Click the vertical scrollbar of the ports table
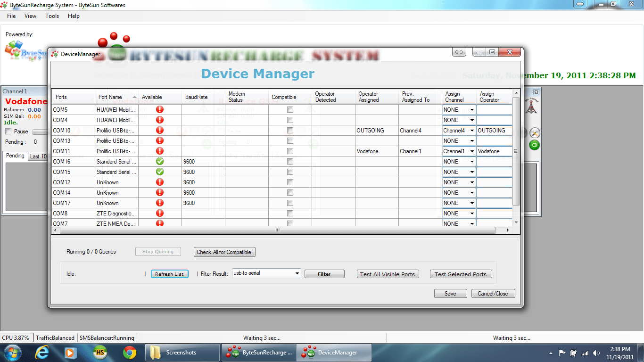Screen dimensions: 644x362 point(516,151)
